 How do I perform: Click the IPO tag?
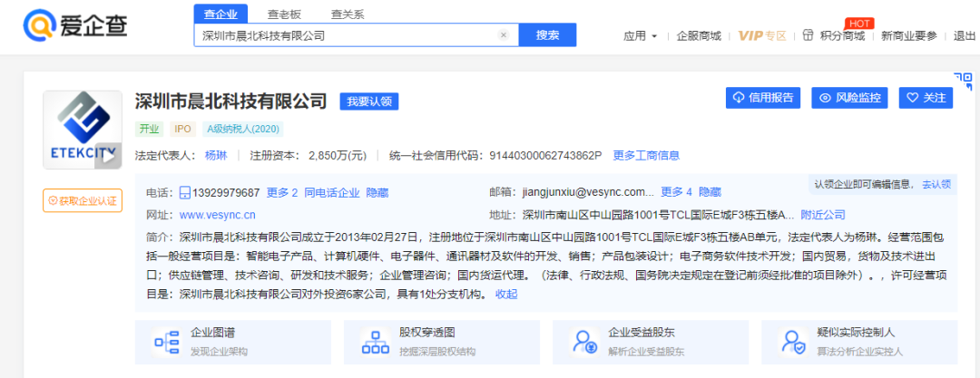pos(183,130)
